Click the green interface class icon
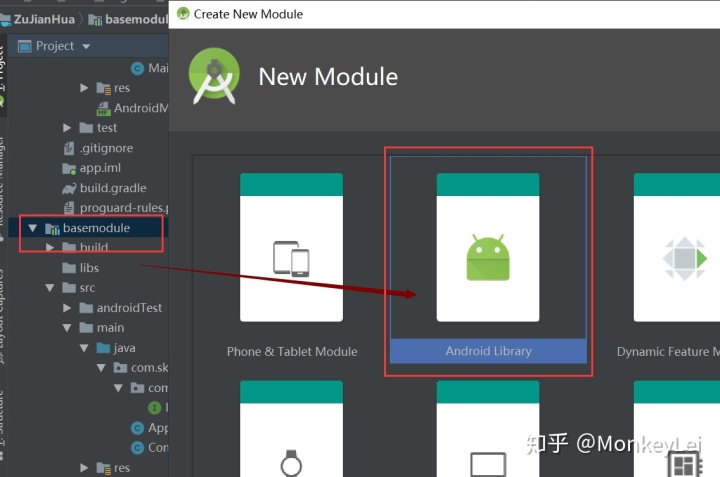The height and width of the screenshot is (477, 720). 154,408
